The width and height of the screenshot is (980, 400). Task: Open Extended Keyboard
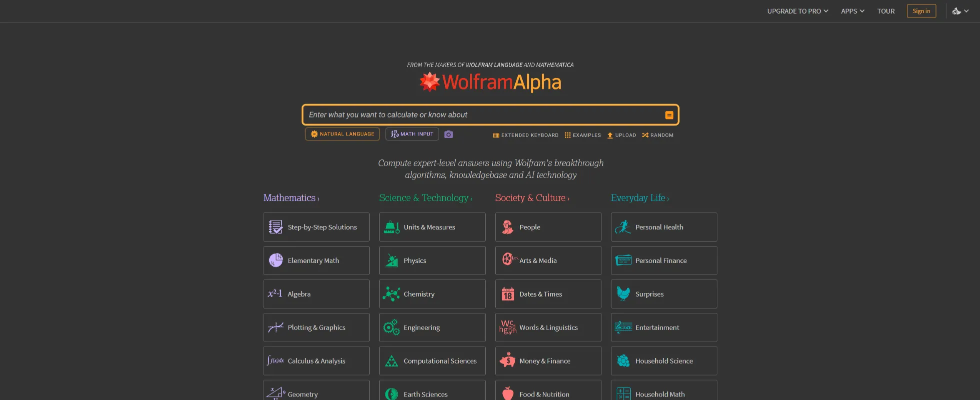(x=525, y=135)
